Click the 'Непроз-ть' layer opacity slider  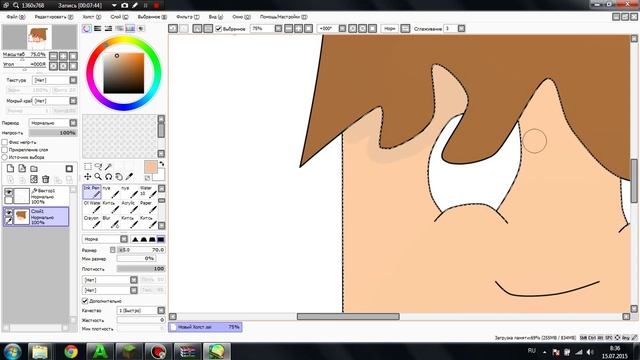53,133
